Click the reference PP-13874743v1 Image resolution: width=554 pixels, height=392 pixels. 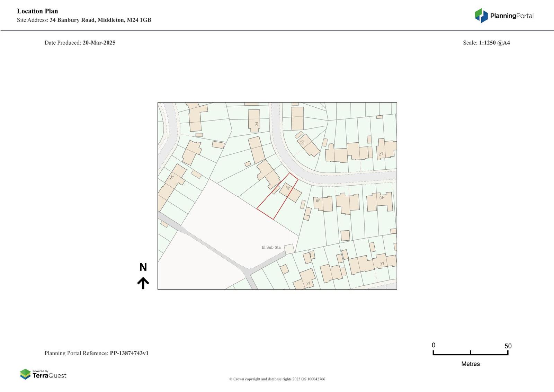pyautogui.click(x=129, y=353)
